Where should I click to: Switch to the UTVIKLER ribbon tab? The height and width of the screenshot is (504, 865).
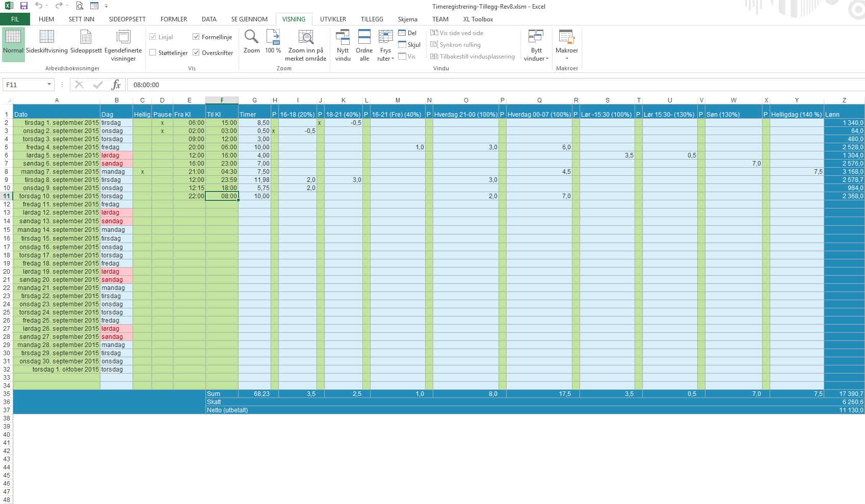(x=332, y=19)
